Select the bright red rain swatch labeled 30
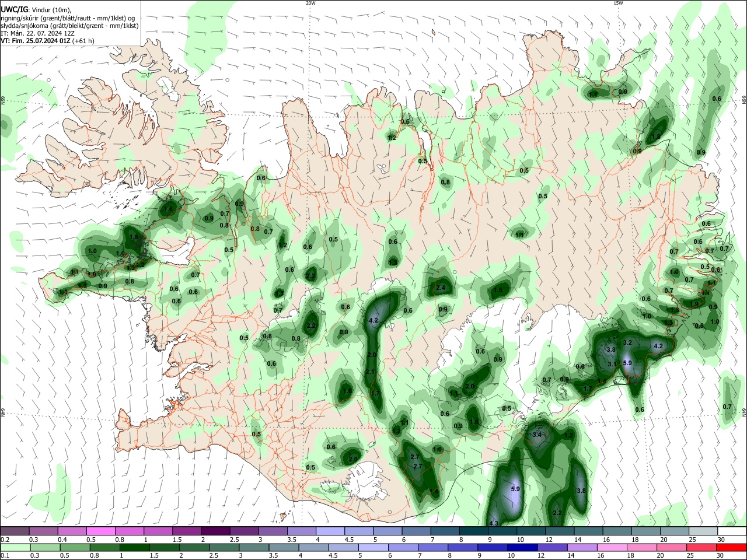Image resolution: width=747 pixels, height=560 pixels. click(731, 547)
